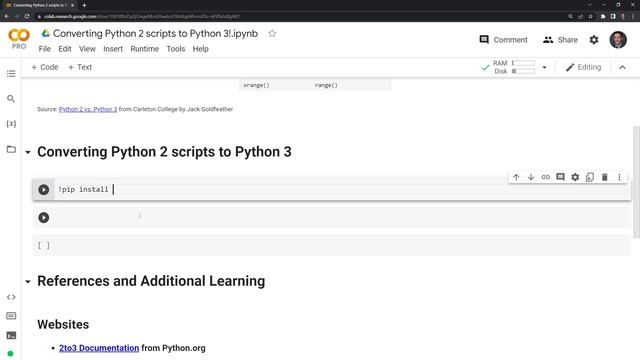This screenshot has width=640, height=360.
Task: Open the Runtime menu
Action: pos(144,49)
